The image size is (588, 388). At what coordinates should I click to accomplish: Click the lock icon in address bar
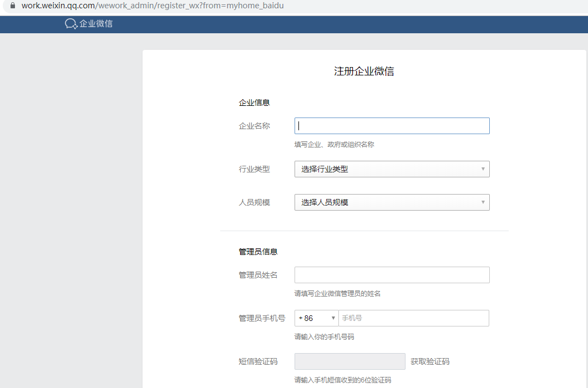coord(13,6)
